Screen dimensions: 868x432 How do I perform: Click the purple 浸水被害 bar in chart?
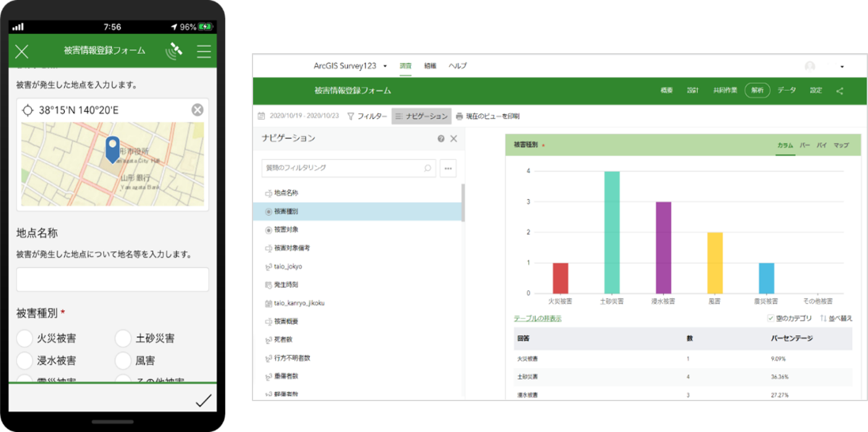663,247
